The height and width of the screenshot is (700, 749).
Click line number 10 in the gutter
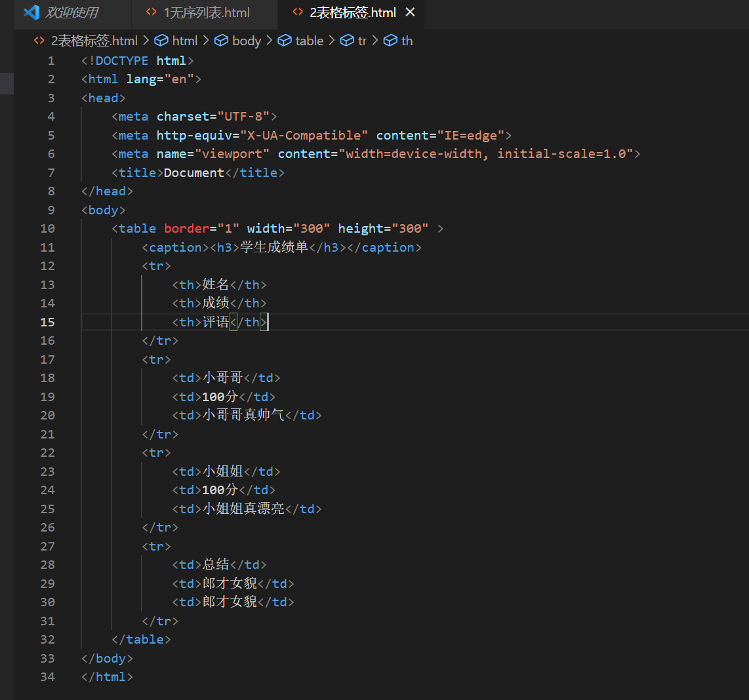[x=48, y=229]
